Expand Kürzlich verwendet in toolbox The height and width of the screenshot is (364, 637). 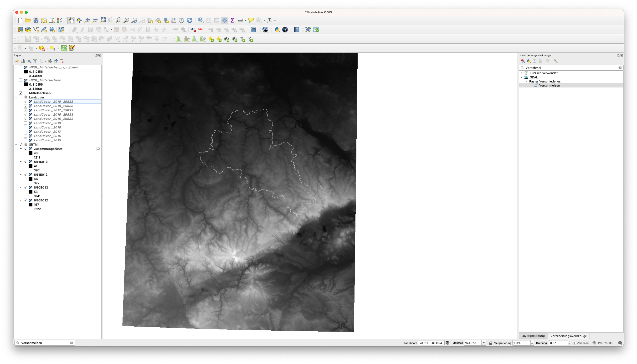(522, 73)
